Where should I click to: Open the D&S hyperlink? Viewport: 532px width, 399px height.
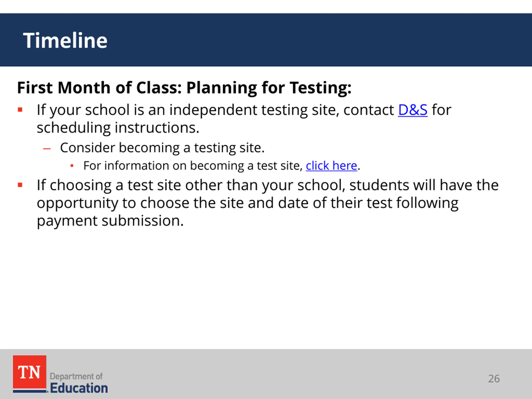(x=413, y=110)
